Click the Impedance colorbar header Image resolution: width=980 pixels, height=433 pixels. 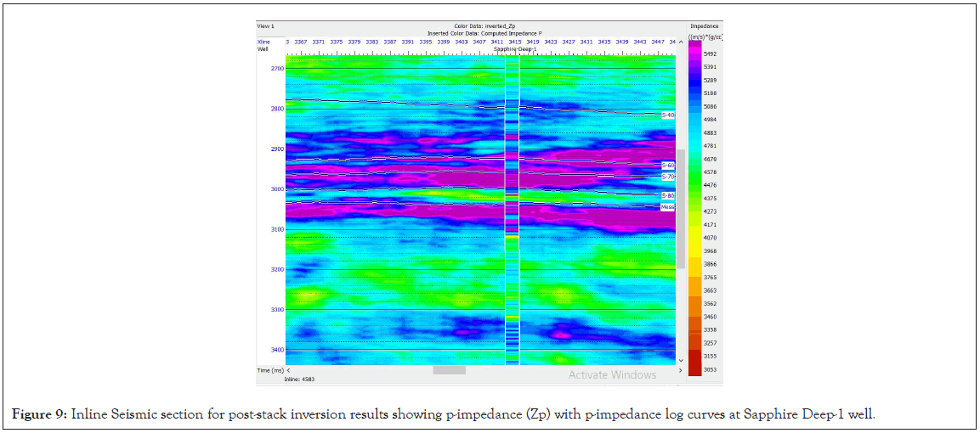(x=705, y=26)
